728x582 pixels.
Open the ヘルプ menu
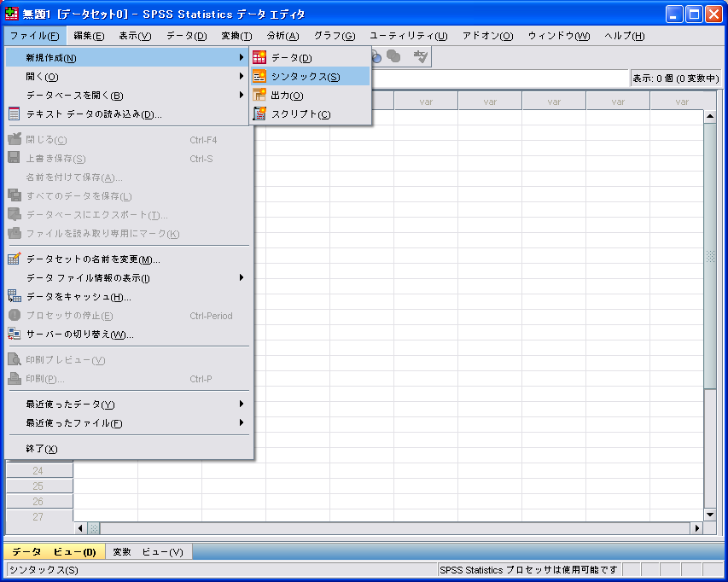(x=624, y=36)
